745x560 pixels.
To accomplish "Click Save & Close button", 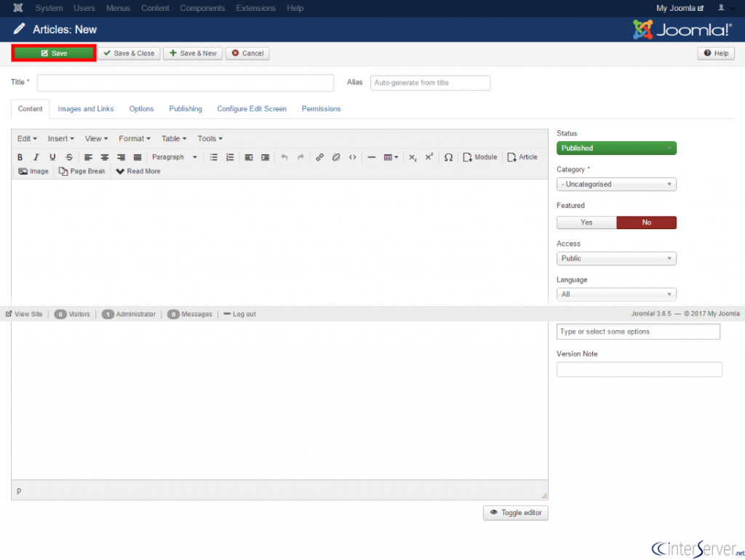I will (x=130, y=53).
